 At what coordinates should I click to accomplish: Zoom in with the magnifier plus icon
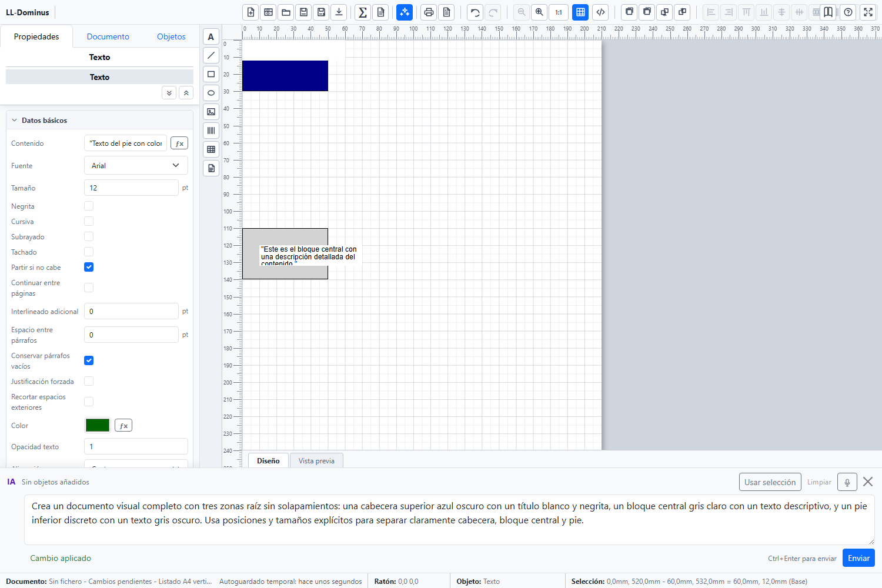[539, 12]
